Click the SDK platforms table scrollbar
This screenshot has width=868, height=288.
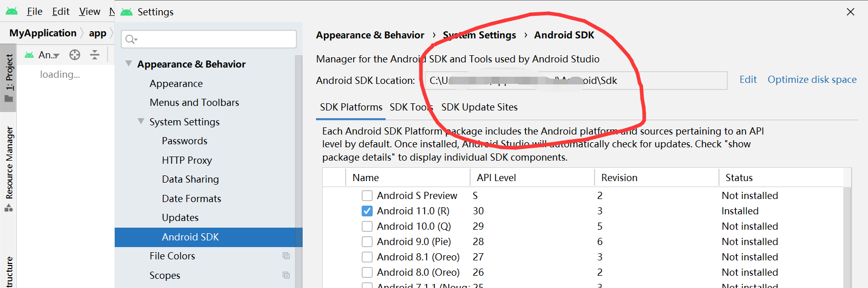click(x=847, y=237)
